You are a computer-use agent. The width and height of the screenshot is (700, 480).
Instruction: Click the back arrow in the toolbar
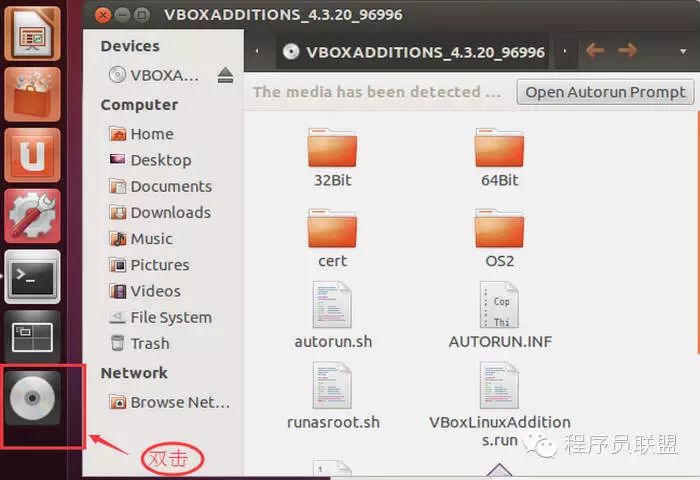595,50
